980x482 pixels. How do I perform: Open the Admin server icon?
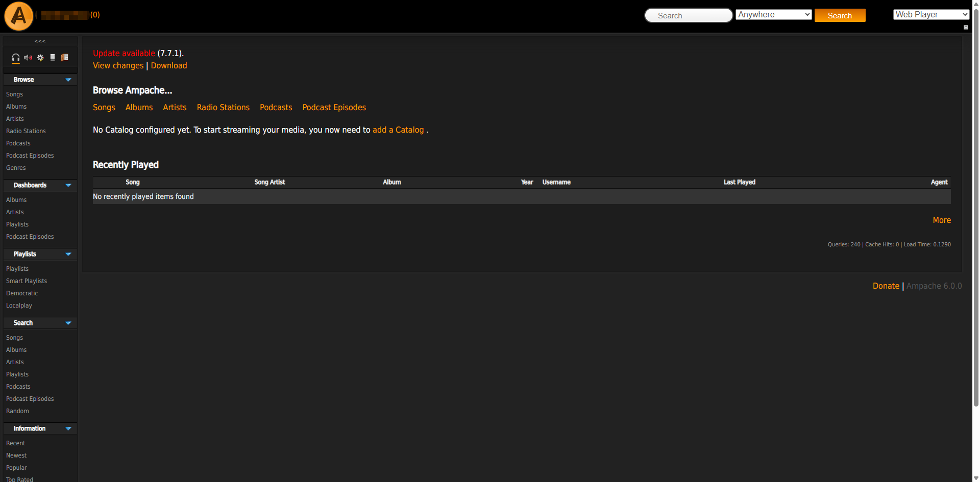pyautogui.click(x=53, y=58)
